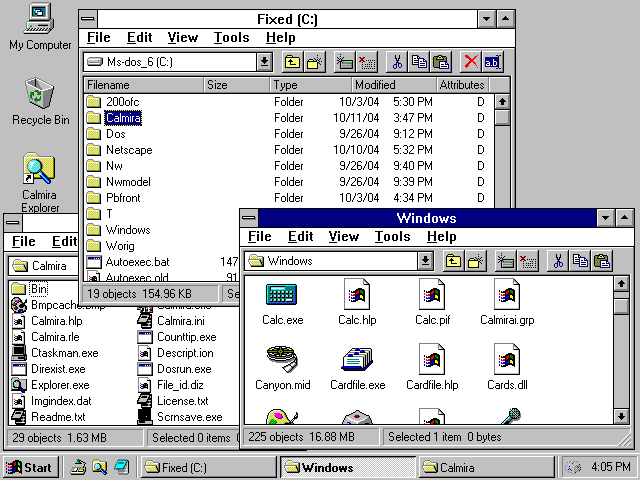Open Edit menu in Fixed (C:) window
Image resolution: width=640 pixels, height=480 pixels.
139,38
